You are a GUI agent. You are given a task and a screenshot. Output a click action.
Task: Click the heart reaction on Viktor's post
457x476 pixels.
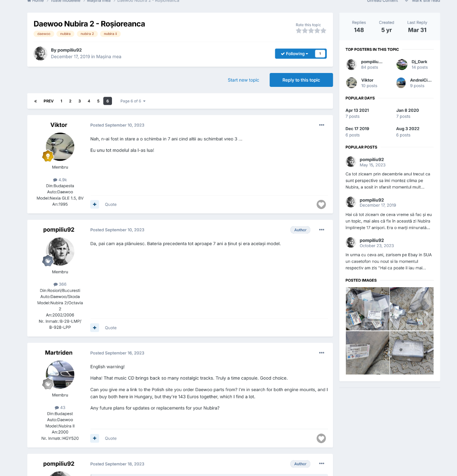(321, 204)
